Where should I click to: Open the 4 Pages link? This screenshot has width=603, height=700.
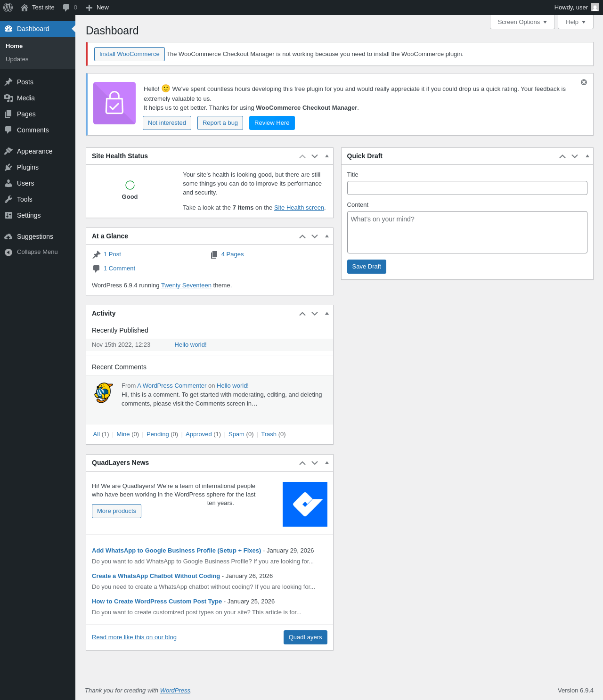[233, 254]
